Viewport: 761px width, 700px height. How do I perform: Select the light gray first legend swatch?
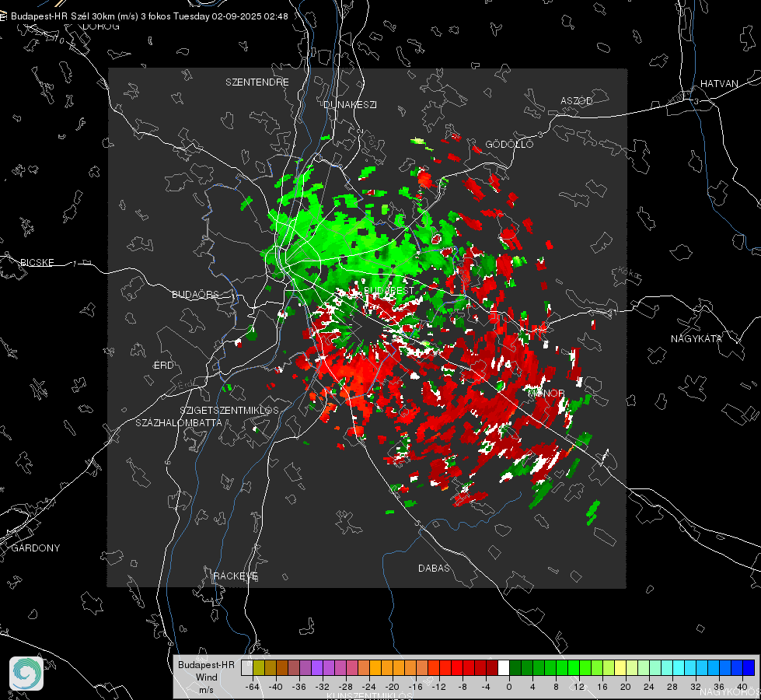click(x=246, y=668)
